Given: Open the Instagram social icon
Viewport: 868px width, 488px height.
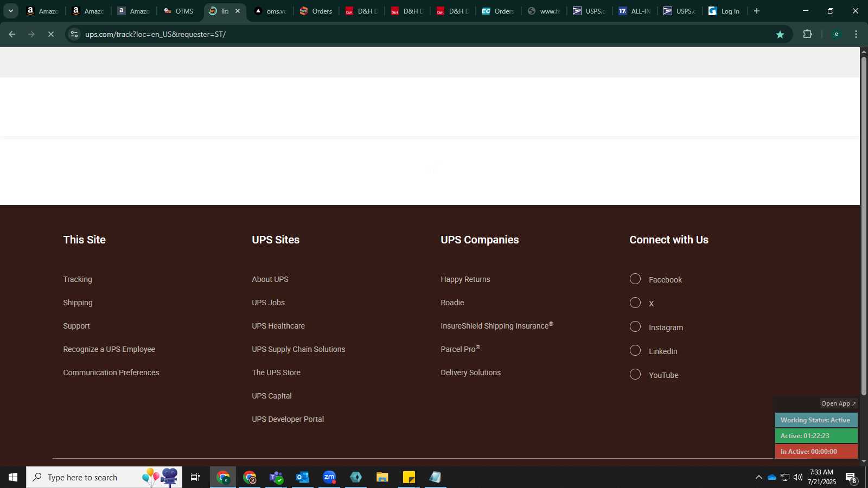Looking at the screenshot, I should [635, 327].
